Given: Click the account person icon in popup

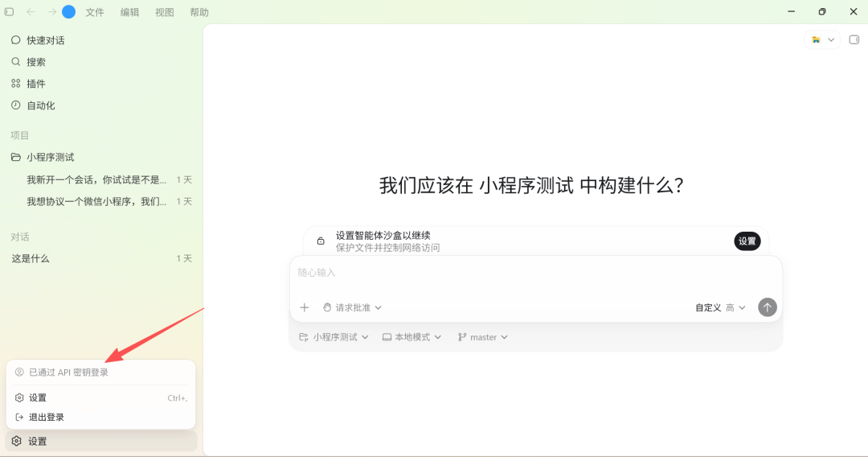Looking at the screenshot, I should tap(19, 373).
